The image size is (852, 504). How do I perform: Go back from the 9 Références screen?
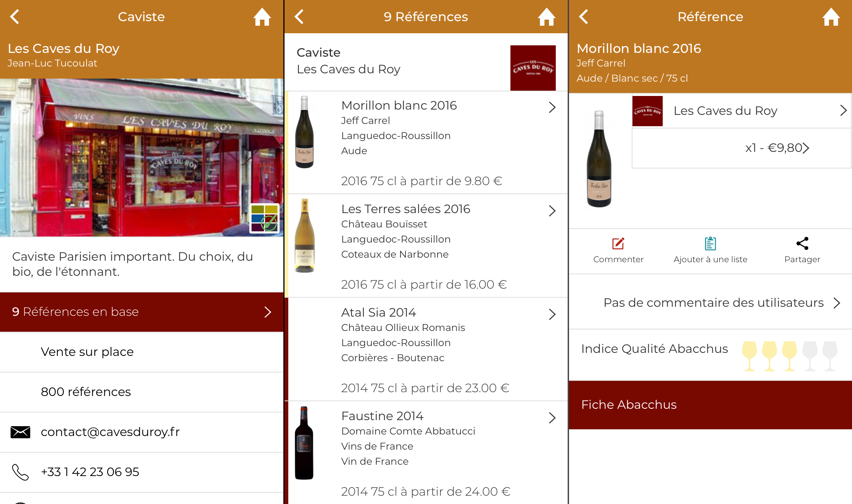(299, 17)
